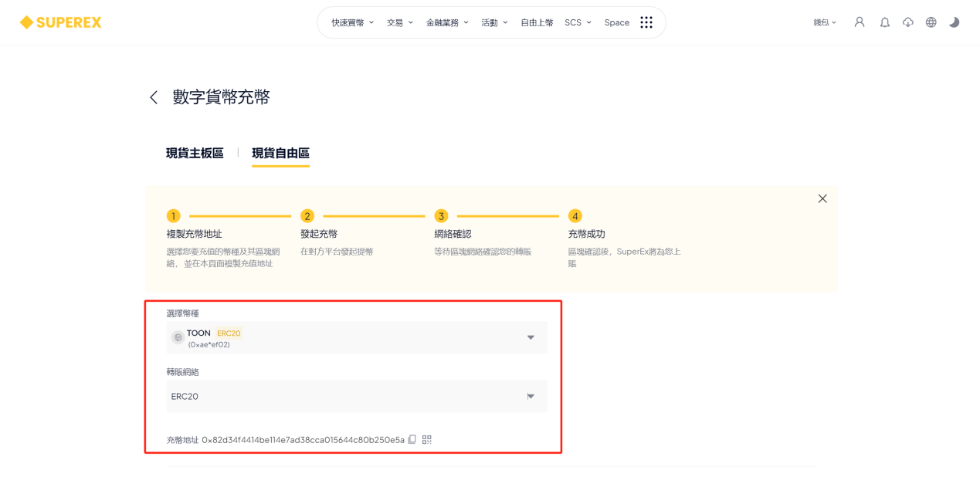Click the 複製充幣地址 step title
The height and width of the screenshot is (494, 980).
coord(195,234)
